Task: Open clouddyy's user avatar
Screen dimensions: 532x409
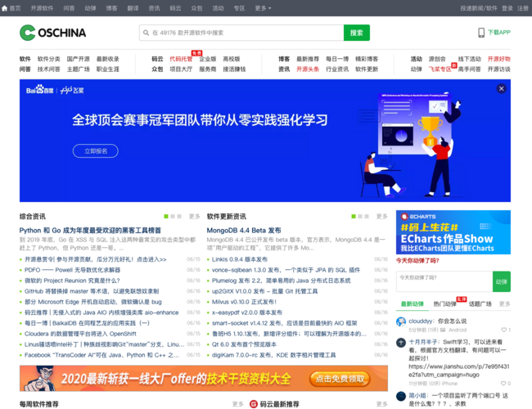Action: (401, 321)
